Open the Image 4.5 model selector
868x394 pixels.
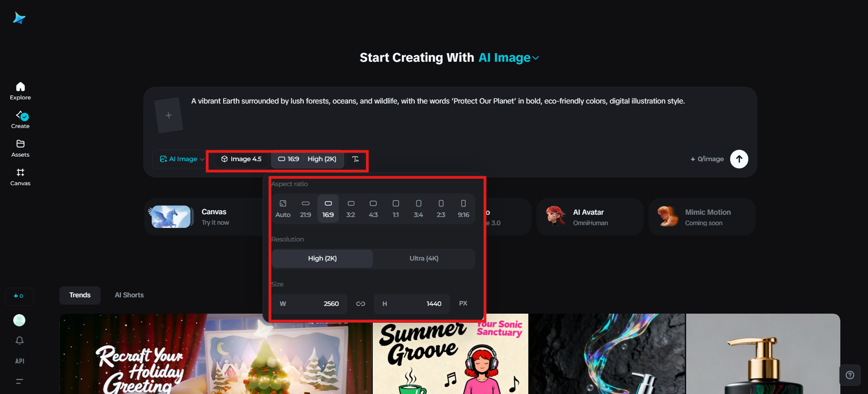(x=241, y=159)
